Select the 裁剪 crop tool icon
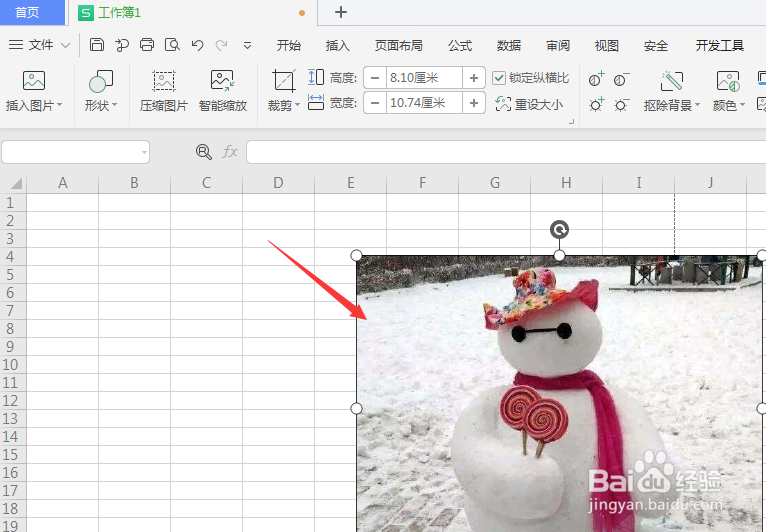The height and width of the screenshot is (532, 766). [284, 81]
